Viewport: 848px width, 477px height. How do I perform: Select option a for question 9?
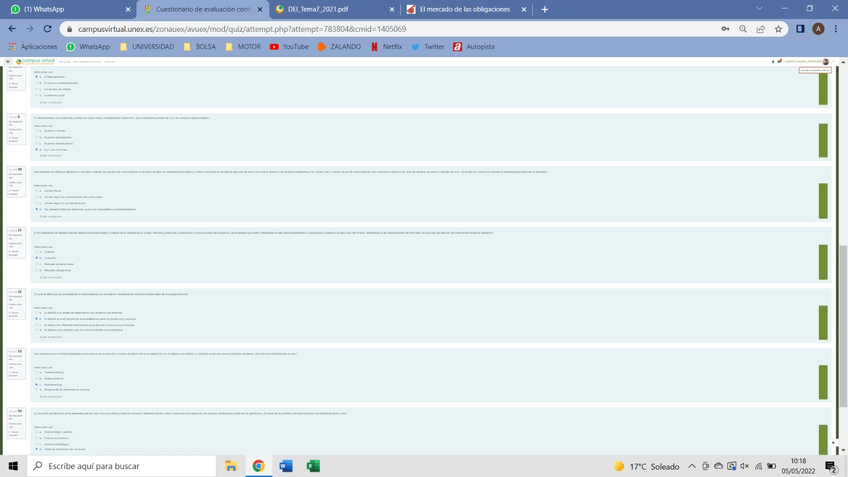coord(37,131)
